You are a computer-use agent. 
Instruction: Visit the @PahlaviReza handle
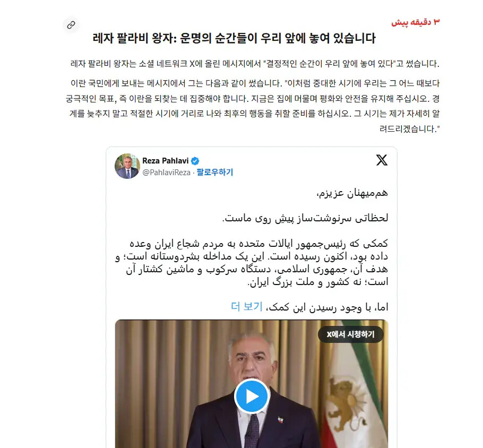(166, 173)
